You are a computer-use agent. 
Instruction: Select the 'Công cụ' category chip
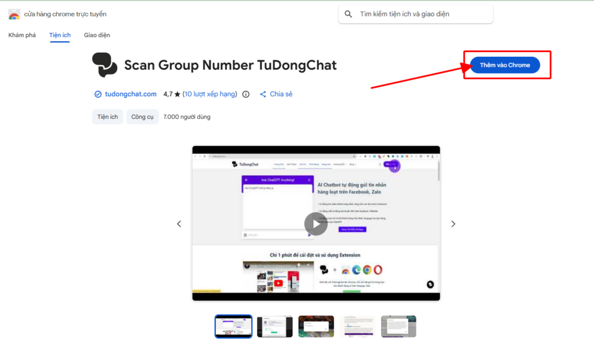pos(143,117)
